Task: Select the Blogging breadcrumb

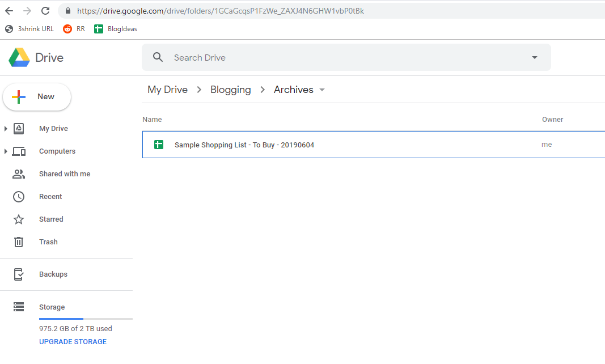Action: click(x=230, y=90)
